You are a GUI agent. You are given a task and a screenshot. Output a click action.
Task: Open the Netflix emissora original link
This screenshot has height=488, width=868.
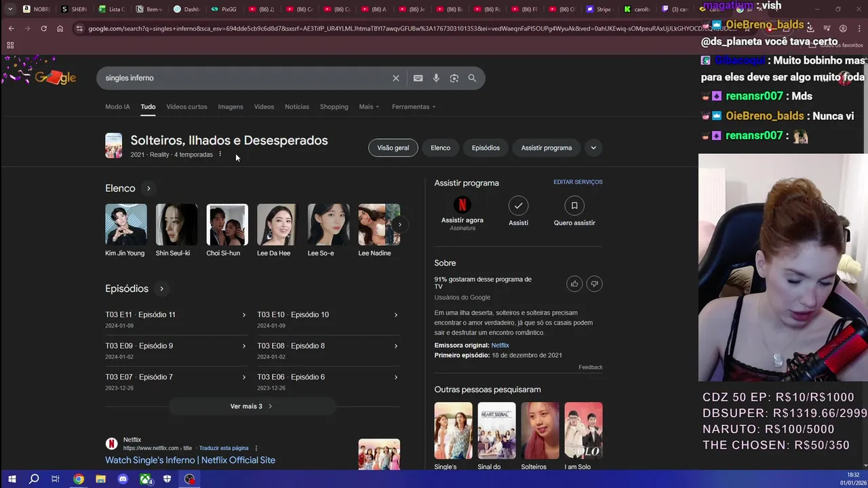(500, 346)
